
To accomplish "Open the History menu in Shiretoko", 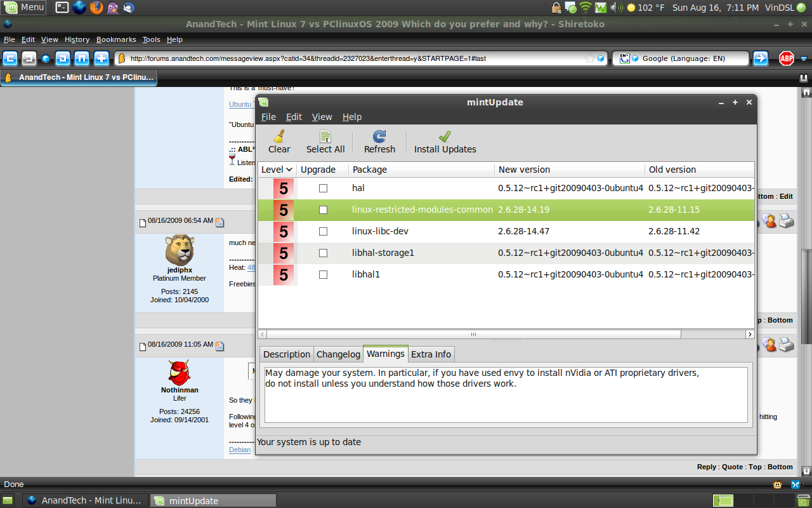I will coord(77,39).
